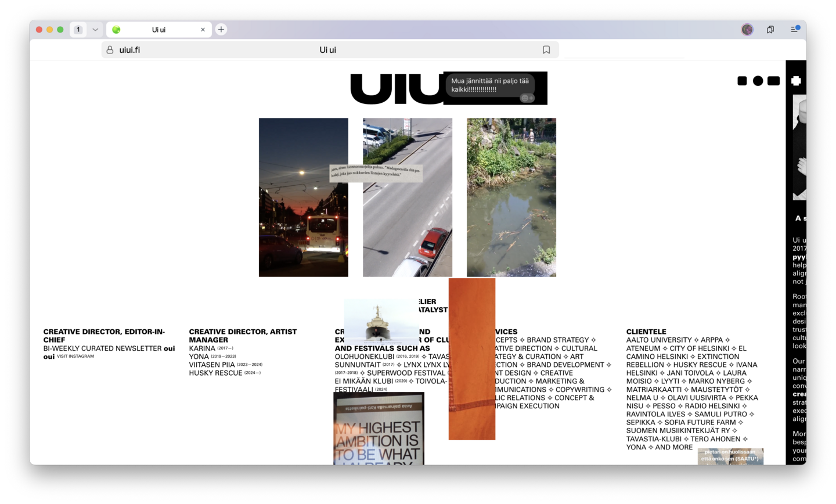The height and width of the screenshot is (504, 836).
Task: Click the emoji reaction icon on the message bubble
Action: coord(527,98)
